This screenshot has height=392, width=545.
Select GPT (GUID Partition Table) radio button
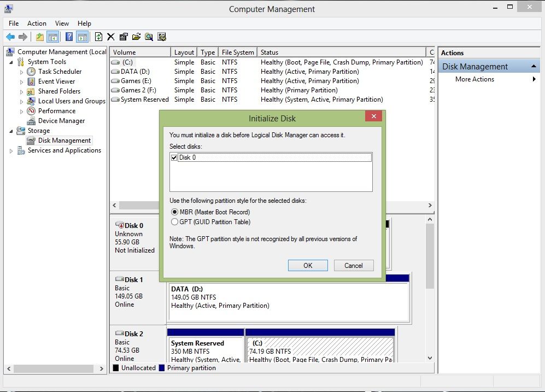(174, 222)
